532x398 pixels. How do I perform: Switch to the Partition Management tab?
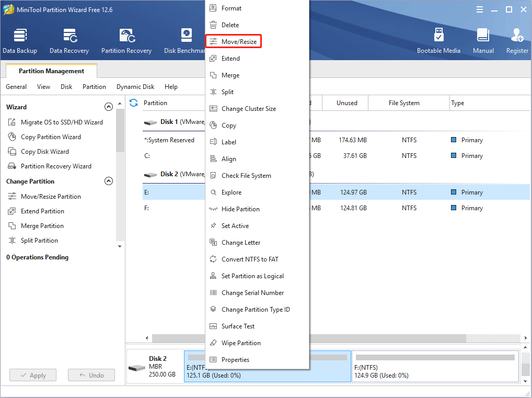(x=51, y=71)
